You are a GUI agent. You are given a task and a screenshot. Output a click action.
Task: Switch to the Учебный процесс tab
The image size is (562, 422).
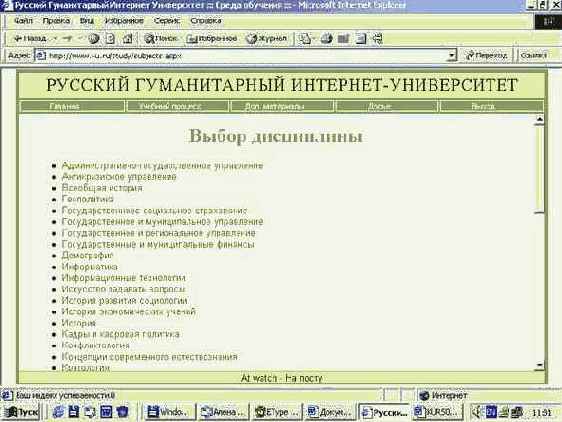pos(177,106)
